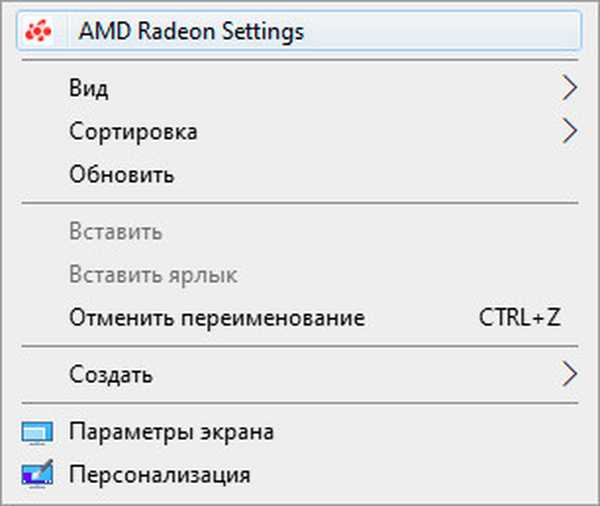Click the CTRL+Z shortcut hint text

[x=519, y=319]
